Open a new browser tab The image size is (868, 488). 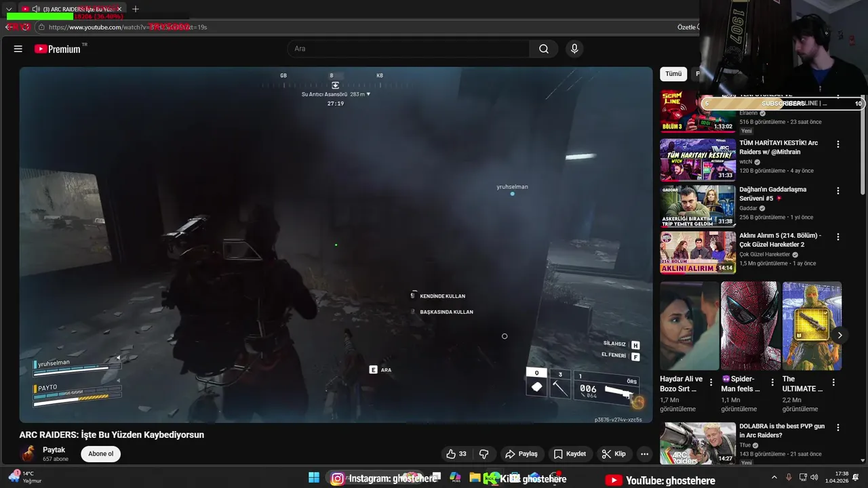tap(136, 9)
